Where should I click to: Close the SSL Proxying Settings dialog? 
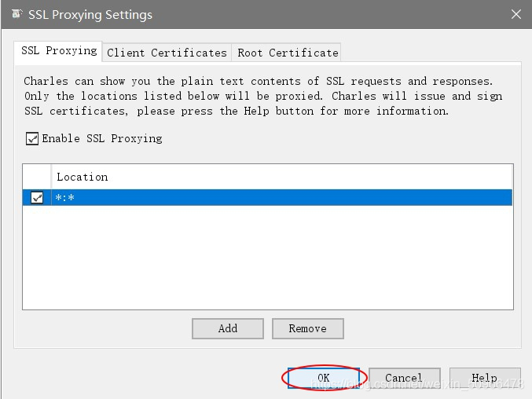(x=516, y=14)
